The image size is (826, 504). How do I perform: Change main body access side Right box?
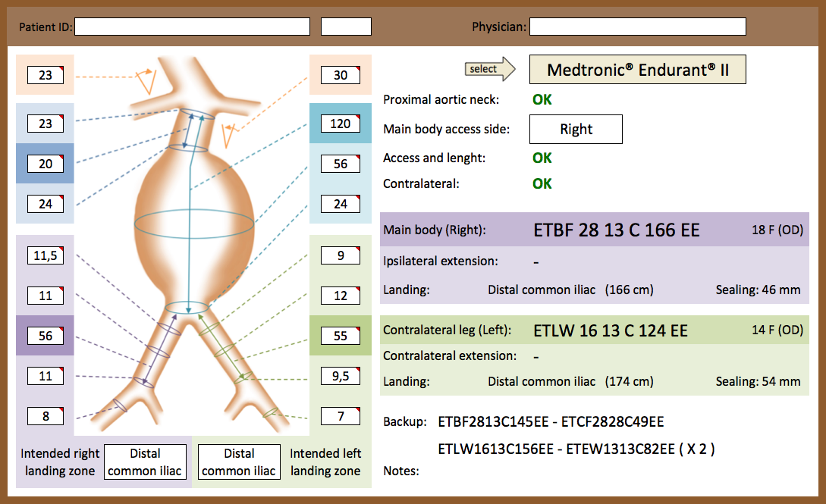coord(576,129)
